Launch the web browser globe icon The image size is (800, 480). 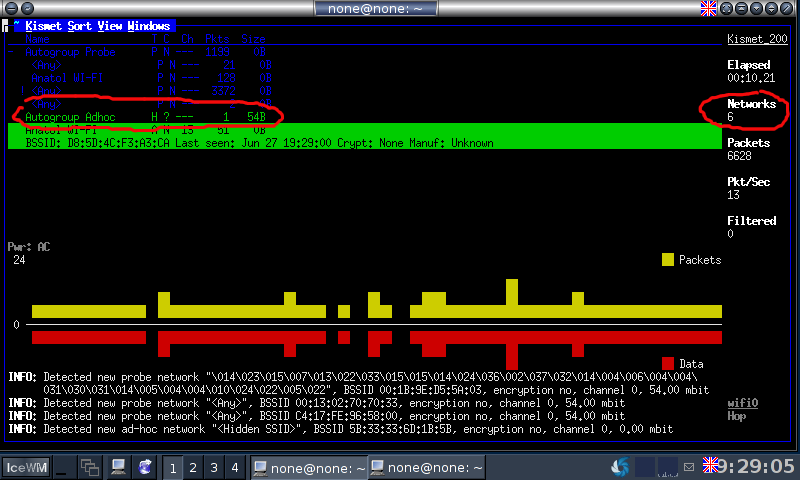coord(145,467)
